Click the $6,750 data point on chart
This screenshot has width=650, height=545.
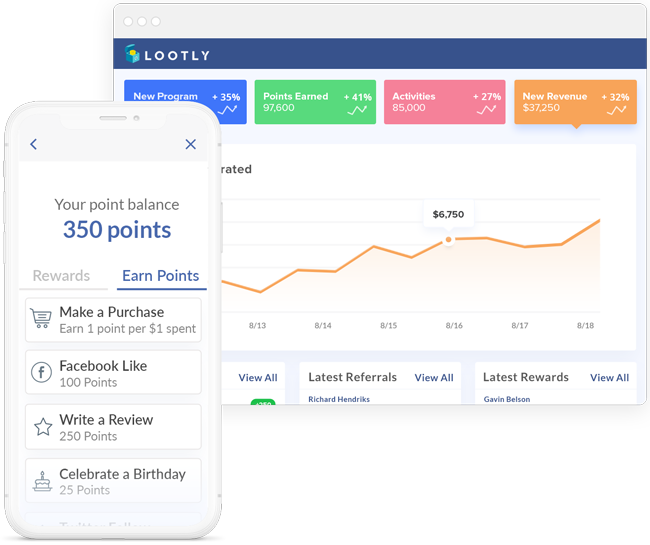click(x=448, y=239)
